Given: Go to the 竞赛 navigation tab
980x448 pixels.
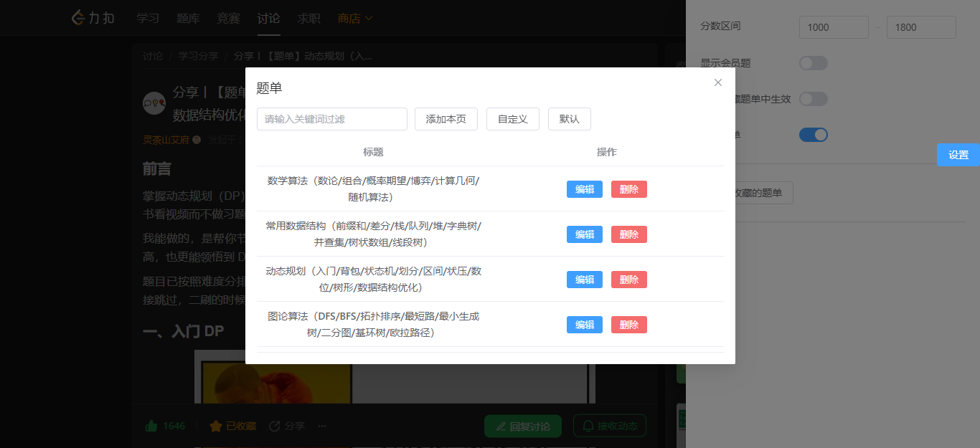Looking at the screenshot, I should 228,18.
